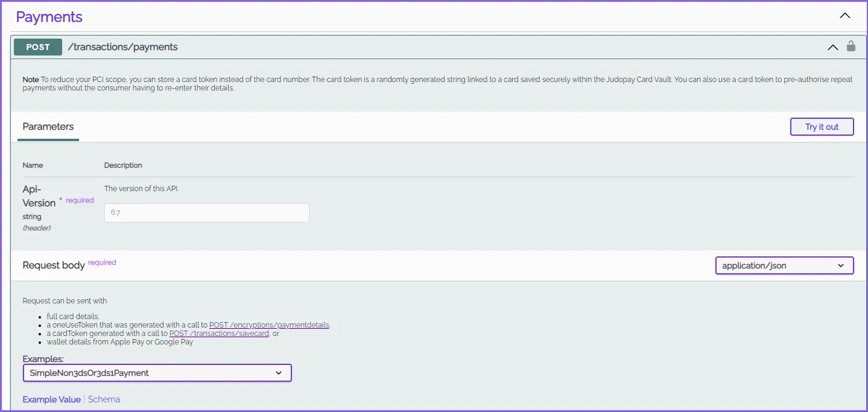Screen dimensions: 868x412
Task: Click the Description column header
Action: coord(123,165)
